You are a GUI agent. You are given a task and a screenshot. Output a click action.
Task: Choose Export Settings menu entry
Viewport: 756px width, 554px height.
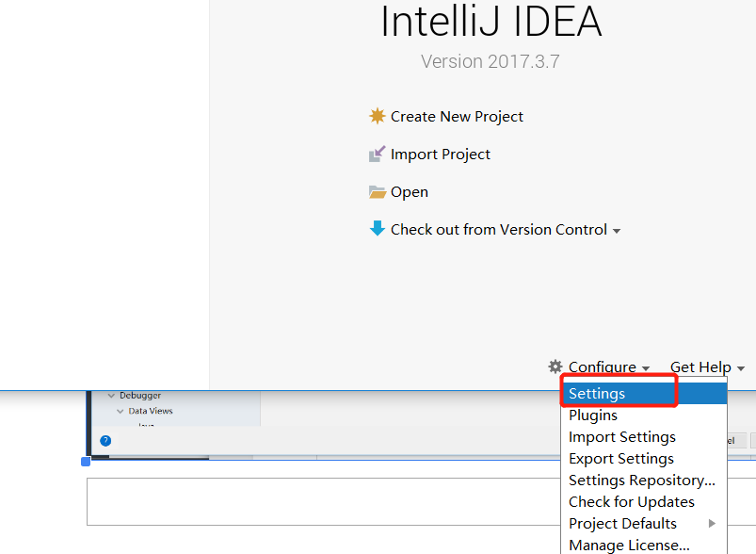coord(644,459)
